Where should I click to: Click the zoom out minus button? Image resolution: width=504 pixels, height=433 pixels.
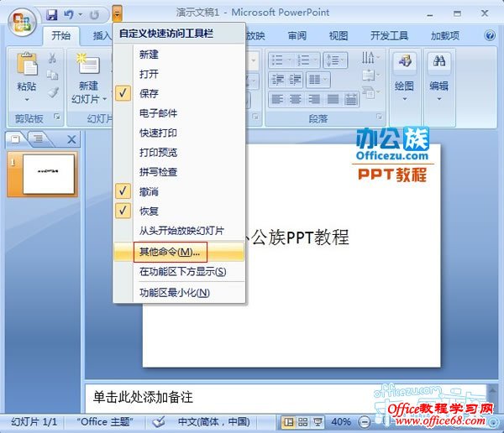365,422
